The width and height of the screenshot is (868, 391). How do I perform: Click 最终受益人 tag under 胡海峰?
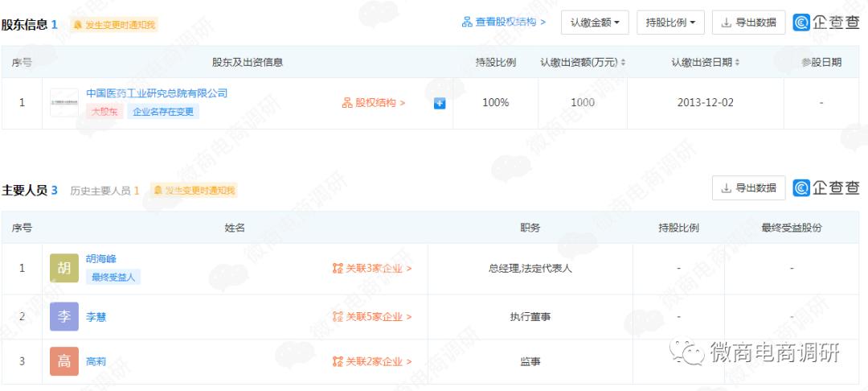113,277
